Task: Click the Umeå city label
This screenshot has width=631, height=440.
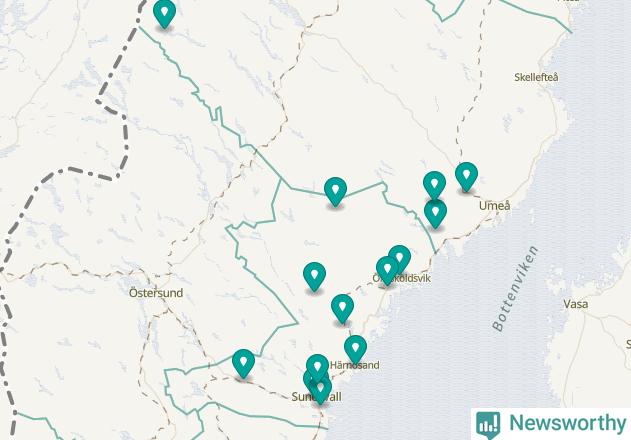Action: [x=495, y=206]
